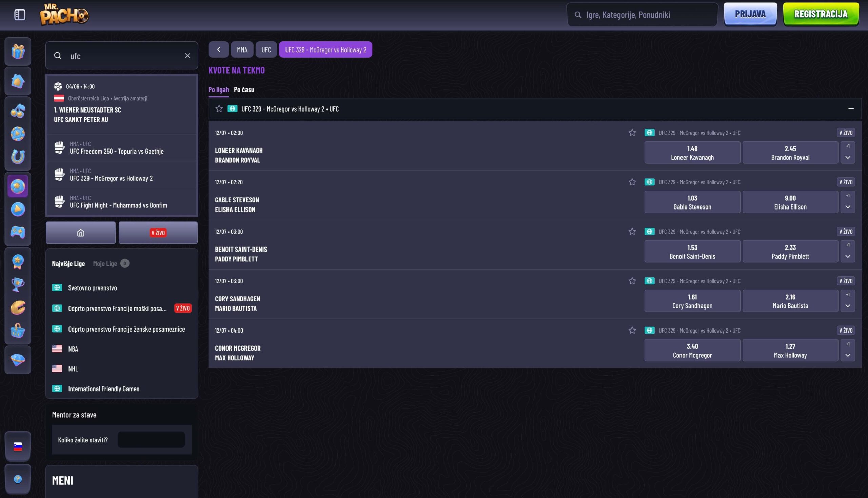Open UFC 329 - McGregor vs Holloway 2 search result
The image size is (868, 498).
pyautogui.click(x=122, y=175)
